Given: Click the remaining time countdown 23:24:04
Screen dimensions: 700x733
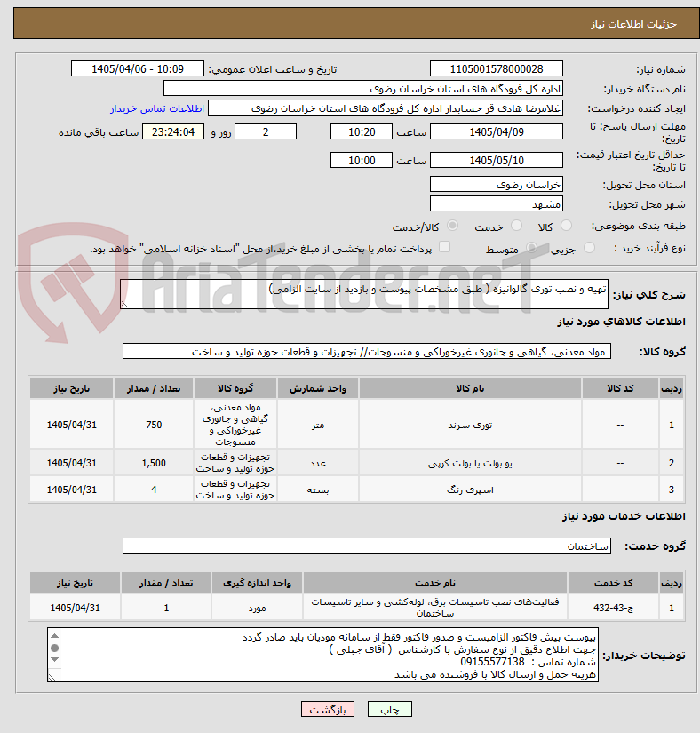Looking at the screenshot, I should click(173, 131).
